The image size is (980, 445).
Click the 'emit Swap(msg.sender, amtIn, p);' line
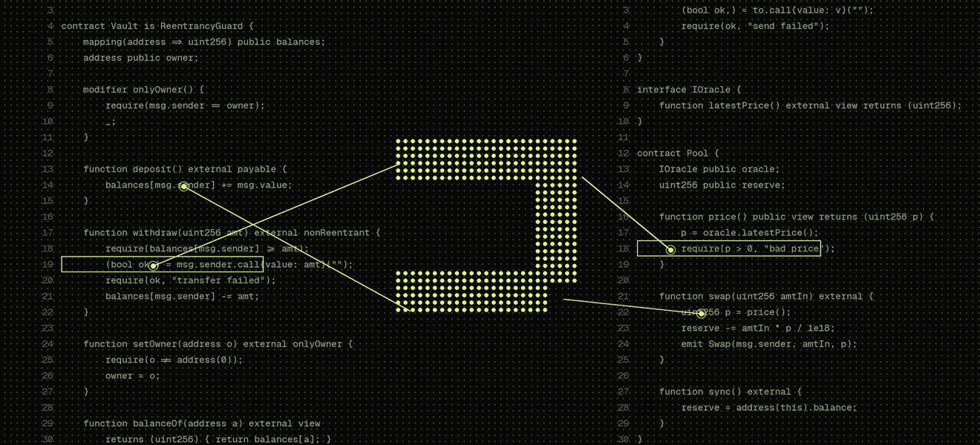coord(769,344)
